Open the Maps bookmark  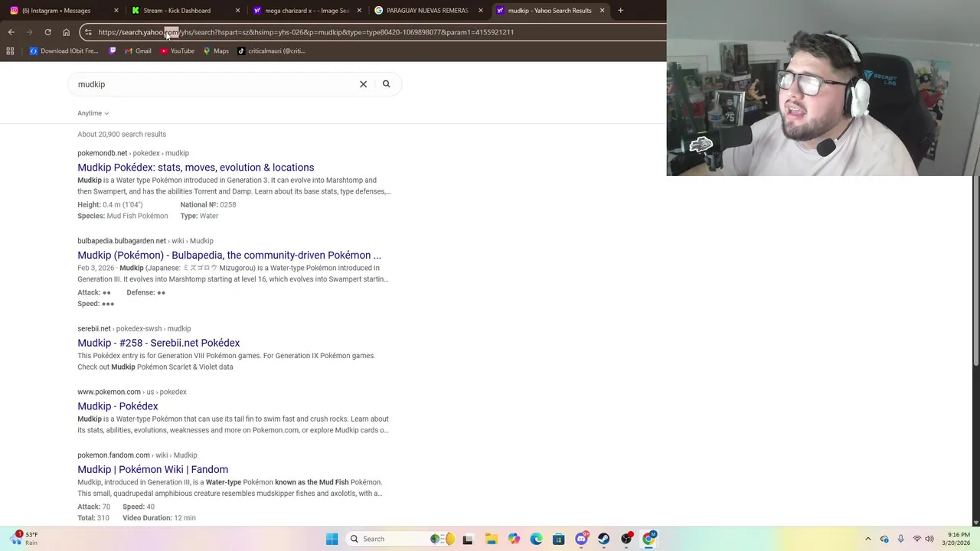click(x=215, y=51)
